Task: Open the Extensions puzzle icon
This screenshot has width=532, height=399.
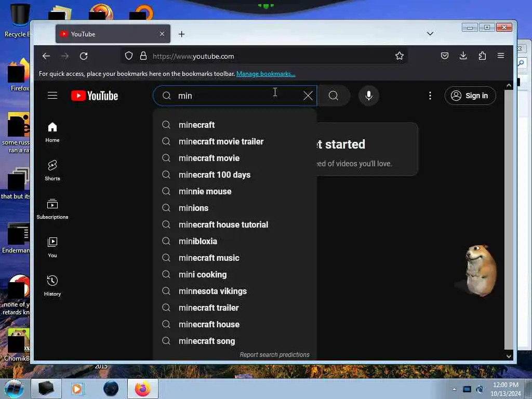Action: 482,56
